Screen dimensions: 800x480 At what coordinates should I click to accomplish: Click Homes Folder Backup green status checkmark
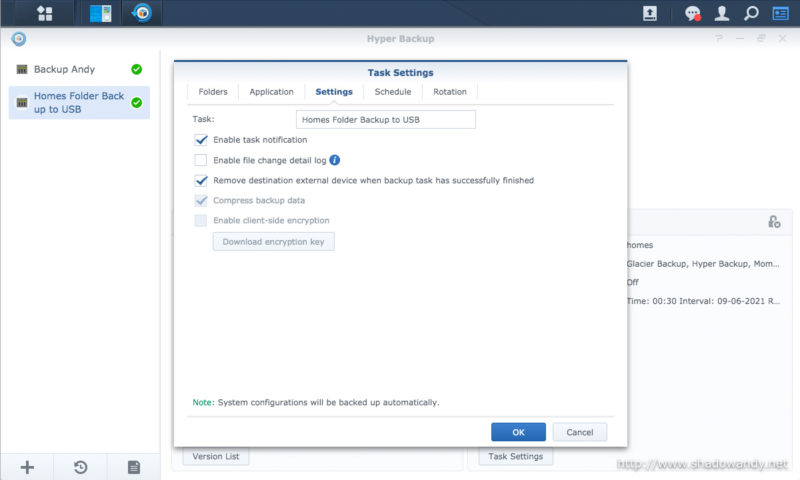click(136, 103)
